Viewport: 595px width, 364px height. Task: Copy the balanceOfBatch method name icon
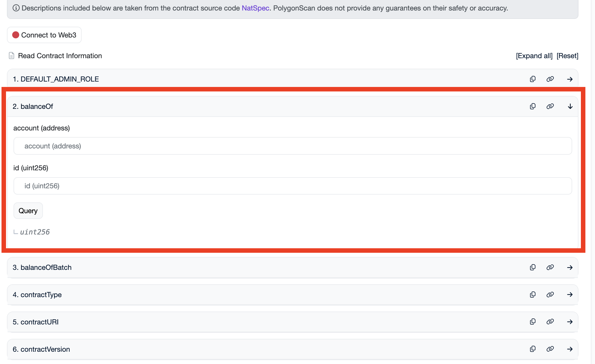coord(533,267)
